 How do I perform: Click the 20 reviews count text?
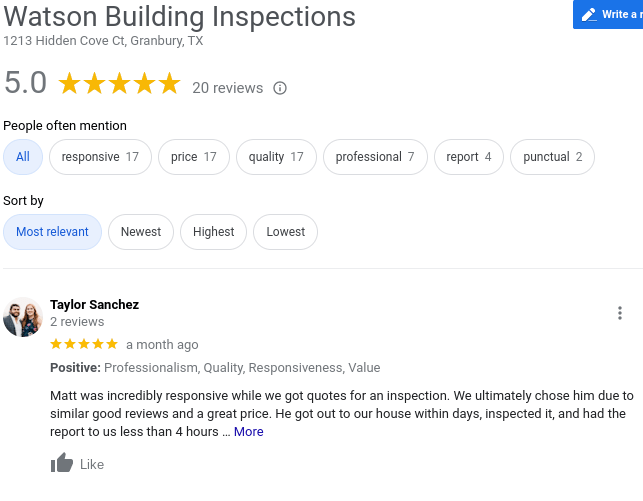click(x=228, y=88)
